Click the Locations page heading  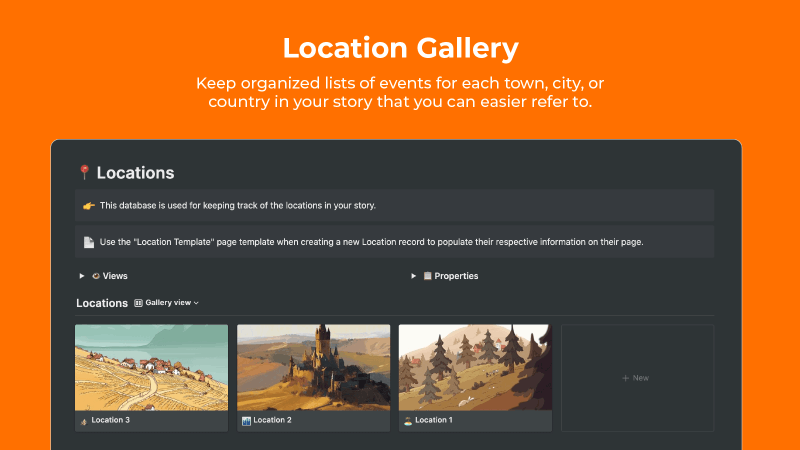point(135,173)
